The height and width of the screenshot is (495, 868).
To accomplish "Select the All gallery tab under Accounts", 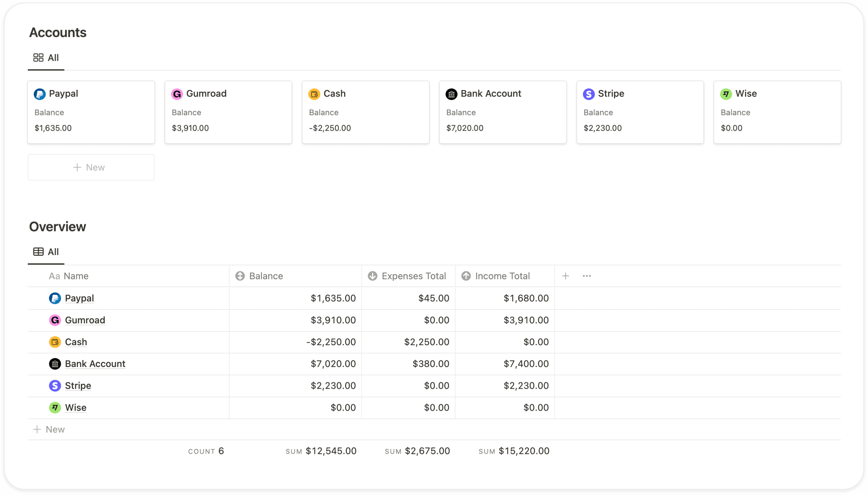I will pos(46,58).
